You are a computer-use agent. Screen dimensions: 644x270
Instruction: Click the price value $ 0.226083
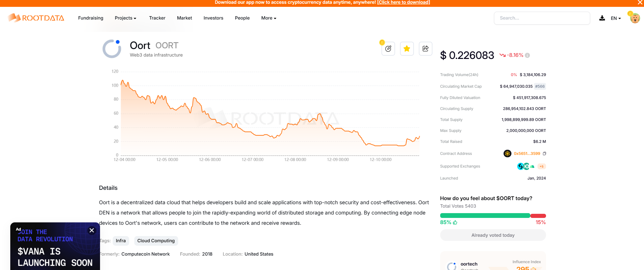pyautogui.click(x=467, y=55)
